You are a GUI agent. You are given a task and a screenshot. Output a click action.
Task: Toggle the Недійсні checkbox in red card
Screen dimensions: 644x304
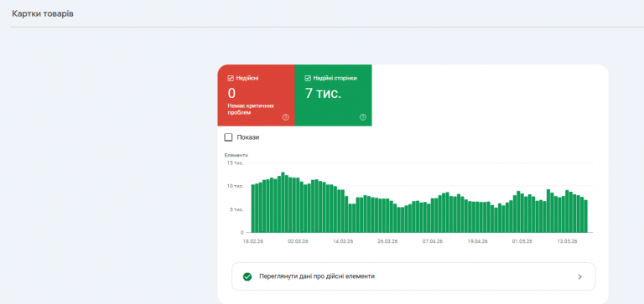231,78
